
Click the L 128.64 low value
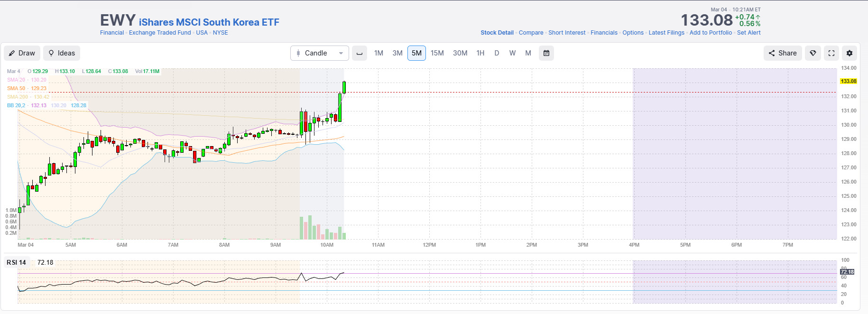click(92, 71)
